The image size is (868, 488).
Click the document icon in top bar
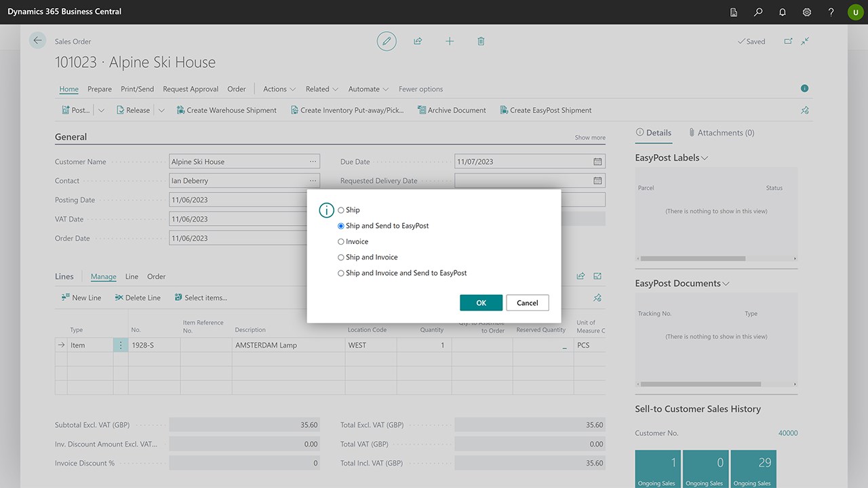[734, 12]
